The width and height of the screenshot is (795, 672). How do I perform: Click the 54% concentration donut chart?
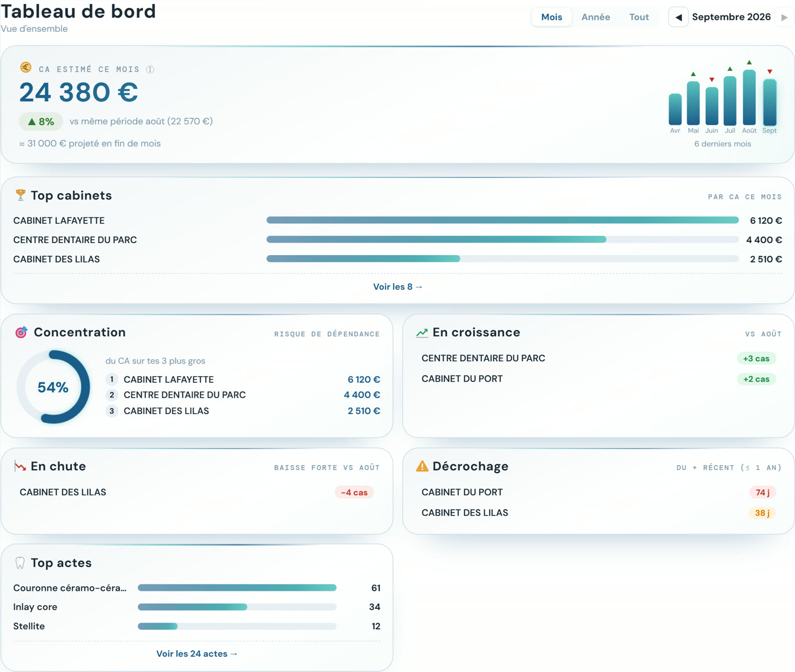[x=53, y=387]
